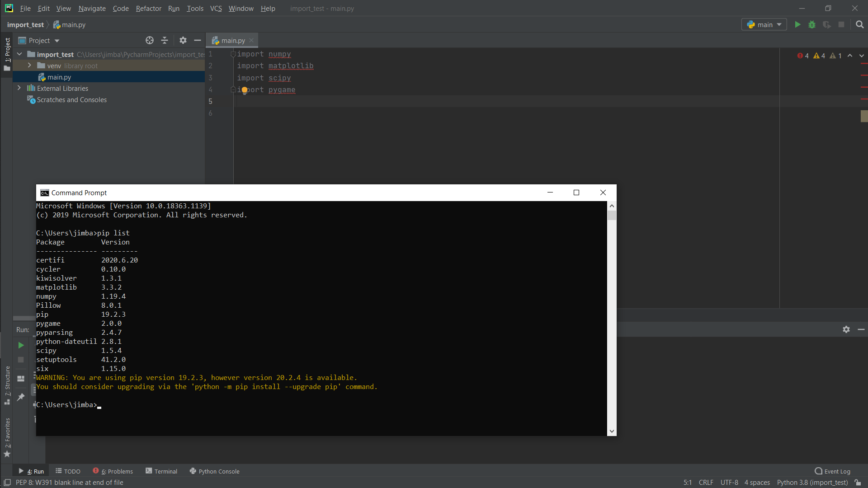Start debugging with the bug icon
This screenshot has height=488, width=868.
coord(812,24)
